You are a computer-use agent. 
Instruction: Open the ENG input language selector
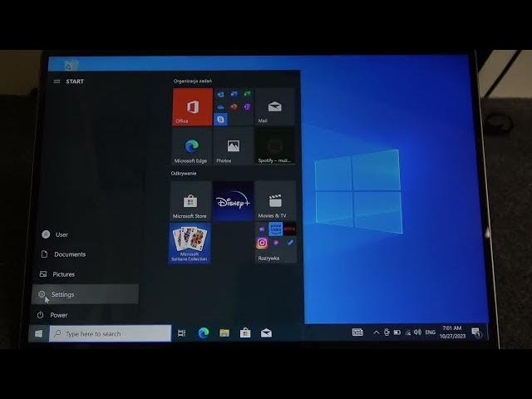point(431,332)
